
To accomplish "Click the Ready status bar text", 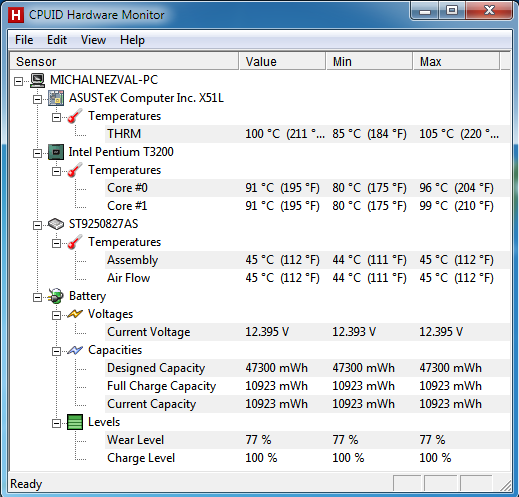I will point(26,484).
